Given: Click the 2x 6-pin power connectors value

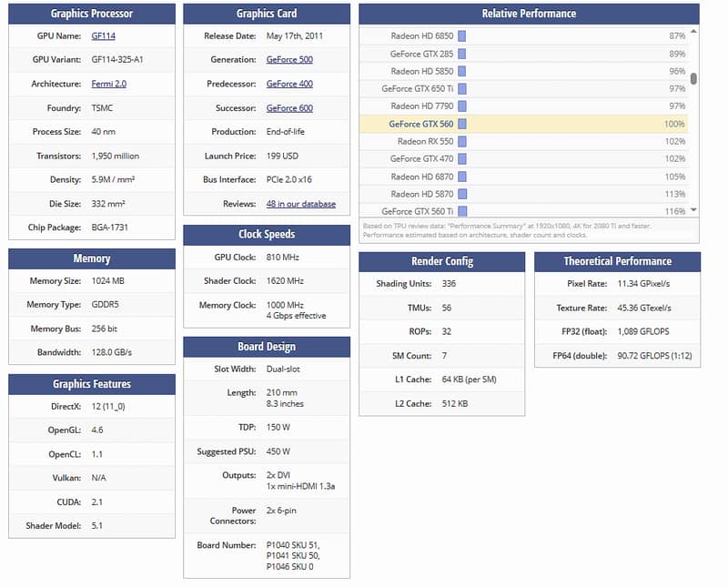Looking at the screenshot, I should pos(281,510).
